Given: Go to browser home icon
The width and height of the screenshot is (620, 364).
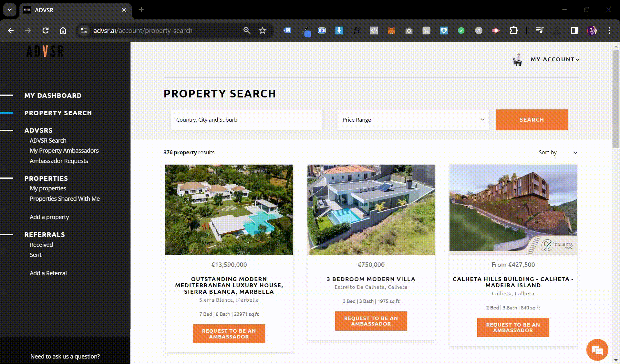Looking at the screenshot, I should tap(63, 31).
